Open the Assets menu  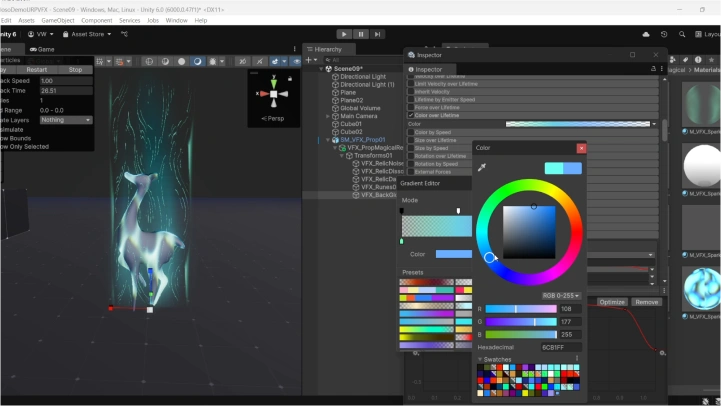[x=26, y=21]
